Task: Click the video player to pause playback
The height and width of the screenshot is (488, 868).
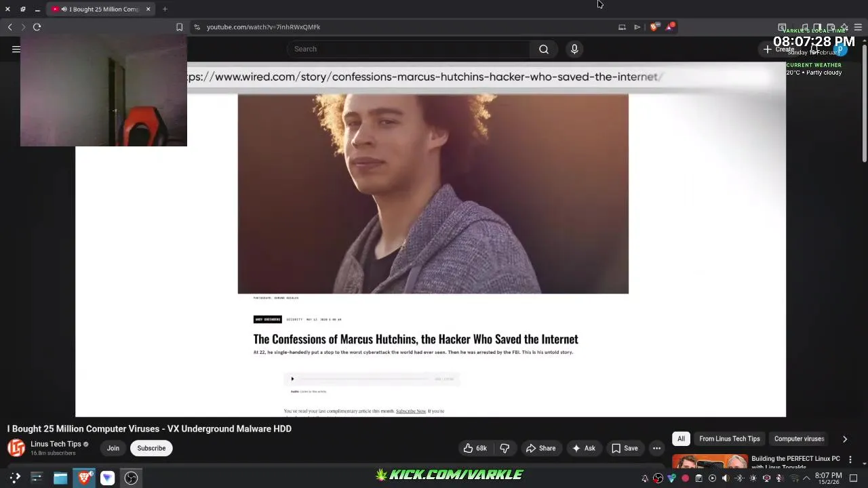Action: point(431,239)
